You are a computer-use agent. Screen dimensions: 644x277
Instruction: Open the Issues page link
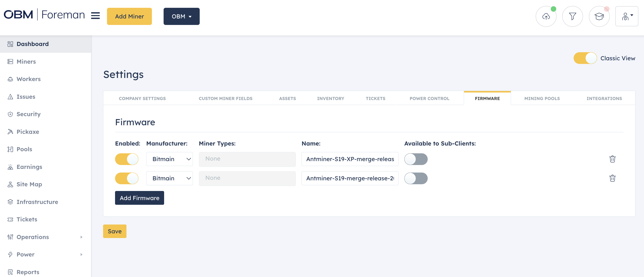(x=26, y=97)
